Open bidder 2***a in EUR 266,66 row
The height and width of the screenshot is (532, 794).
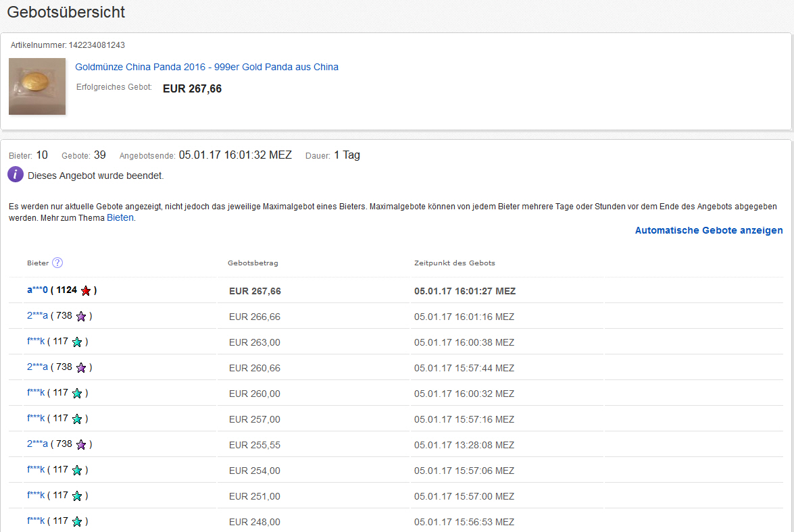(x=37, y=316)
